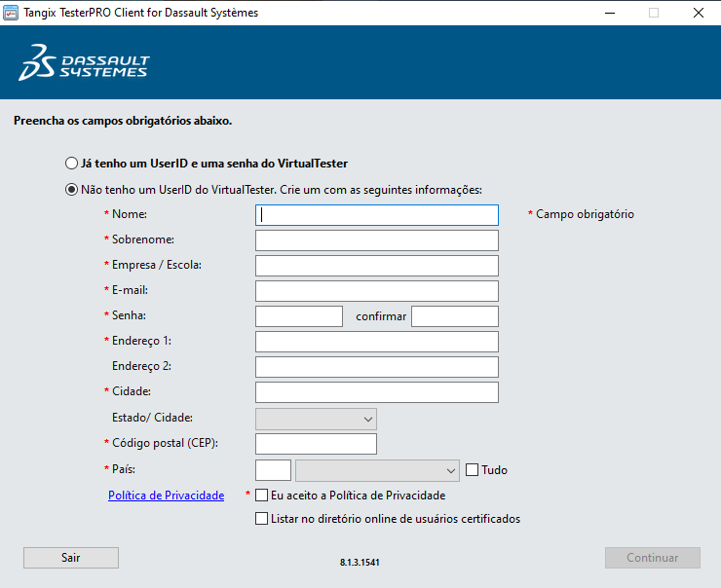Focus the Nome input field
The width and height of the screenshot is (721, 588).
pos(377,215)
